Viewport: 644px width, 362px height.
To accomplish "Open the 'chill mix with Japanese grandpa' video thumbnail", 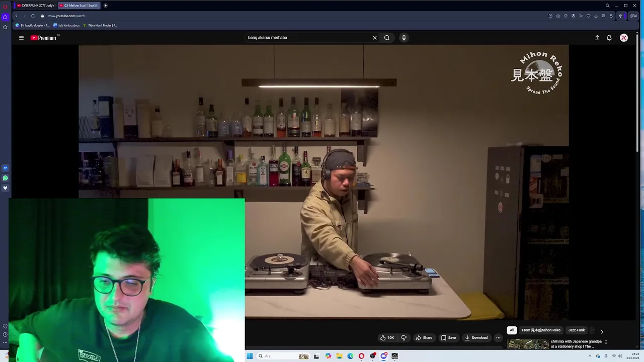I will [528, 344].
